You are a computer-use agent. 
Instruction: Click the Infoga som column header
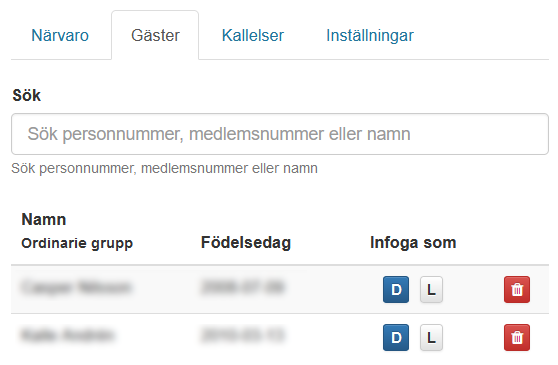(413, 242)
